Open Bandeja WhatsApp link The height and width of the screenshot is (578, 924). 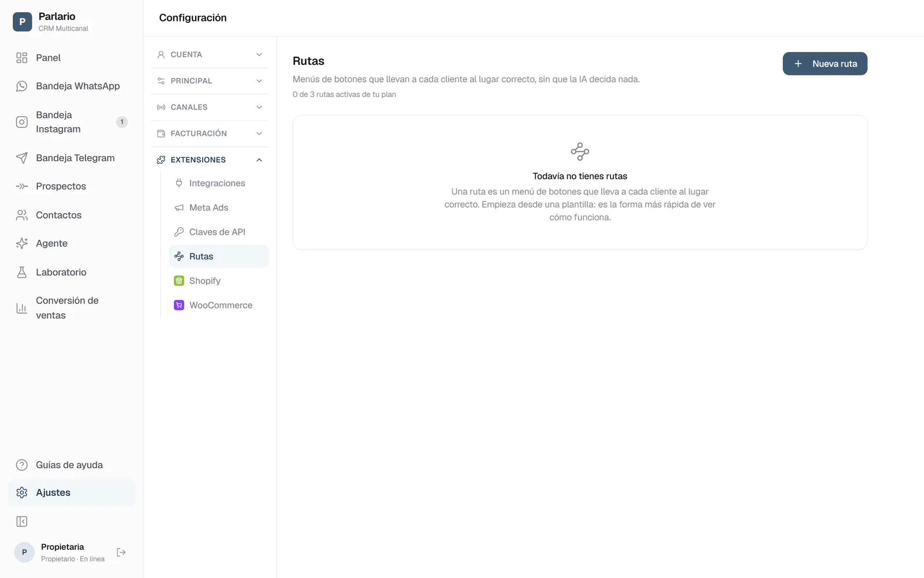tap(72, 86)
